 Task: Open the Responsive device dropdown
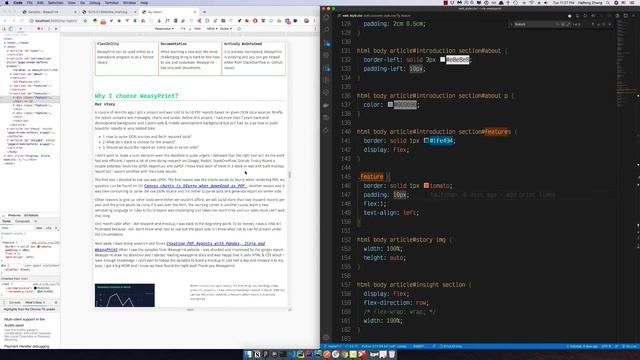[164, 29]
